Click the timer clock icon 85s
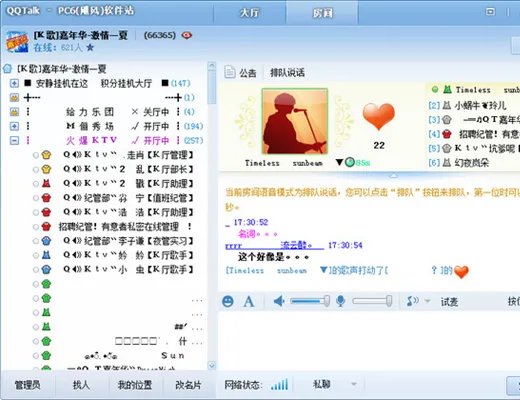Image resolution: width=520 pixels, height=400 pixels. pyautogui.click(x=350, y=163)
